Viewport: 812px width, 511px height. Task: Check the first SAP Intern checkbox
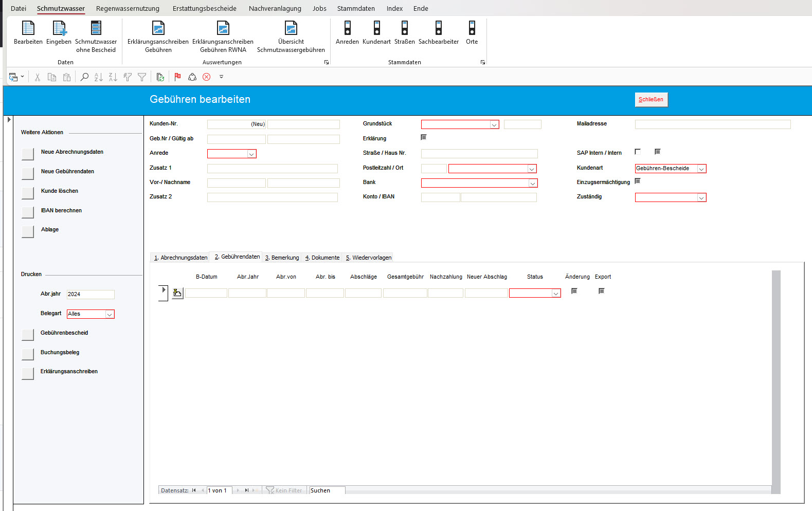coord(638,152)
